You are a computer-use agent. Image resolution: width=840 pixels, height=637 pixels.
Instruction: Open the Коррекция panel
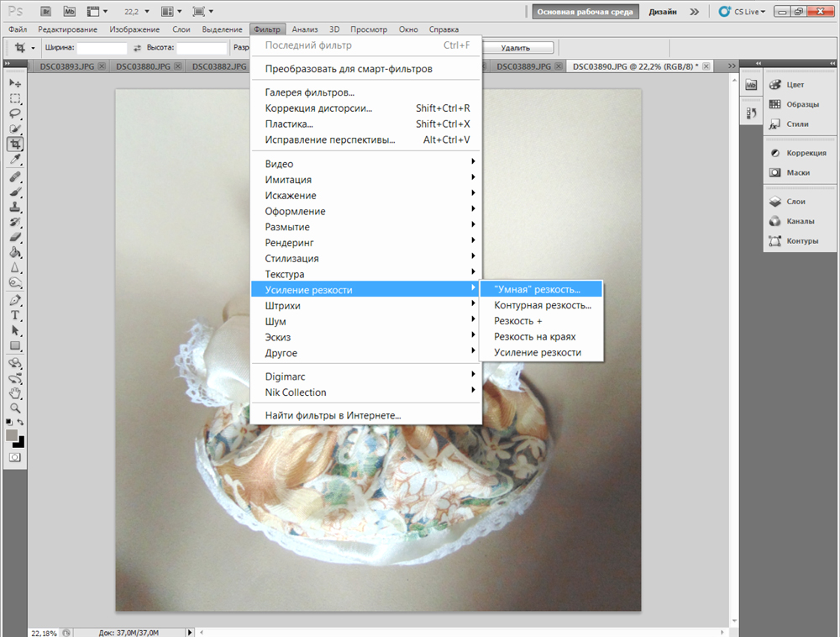click(800, 153)
